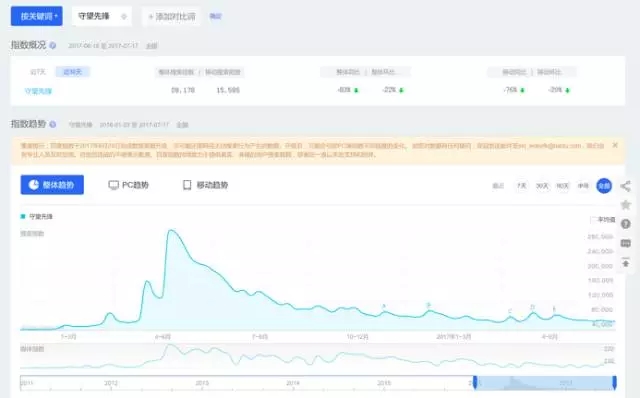The height and width of the screenshot is (398, 640).
Task: Click 2013 on the bottom timeline bar
Action: tap(202, 383)
